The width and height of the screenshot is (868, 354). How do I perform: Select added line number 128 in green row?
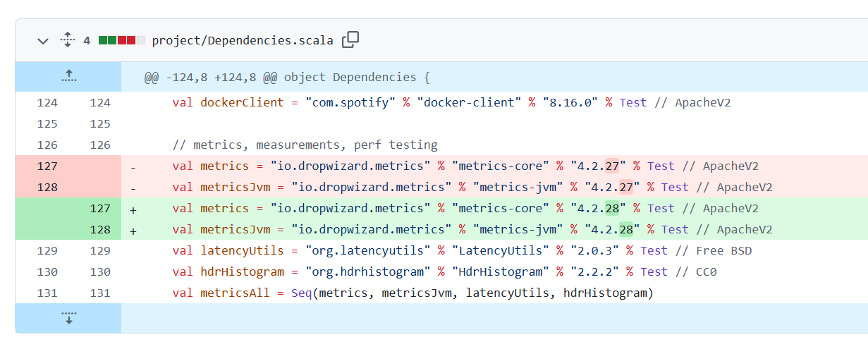[100, 230]
